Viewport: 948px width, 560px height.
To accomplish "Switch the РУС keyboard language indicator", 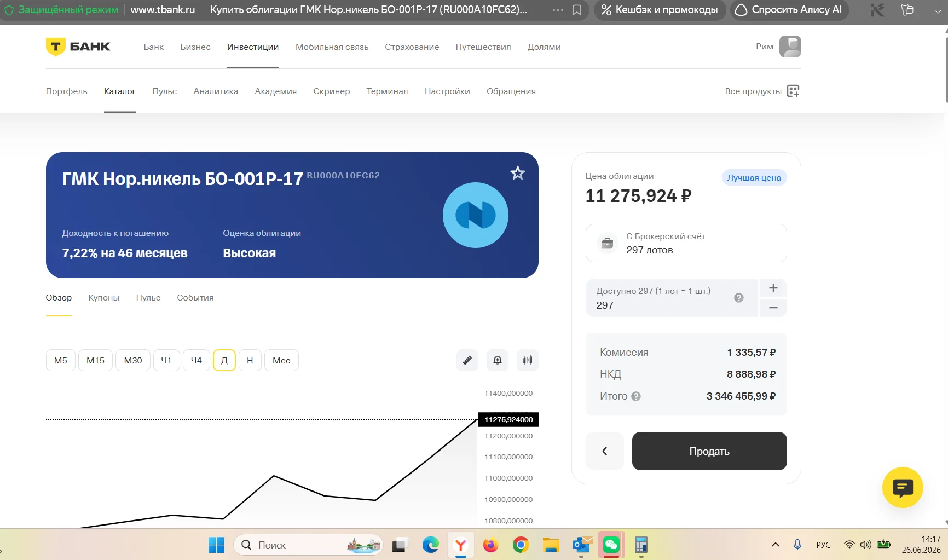I will click(x=823, y=545).
